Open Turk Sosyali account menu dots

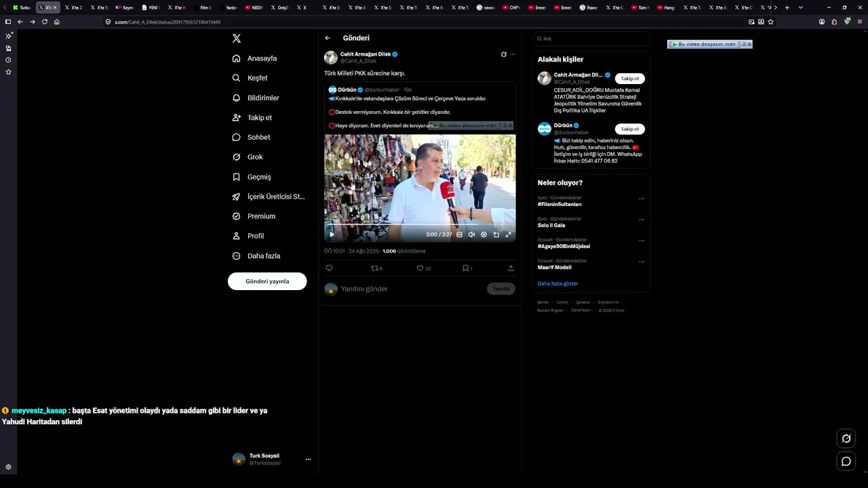(x=308, y=460)
